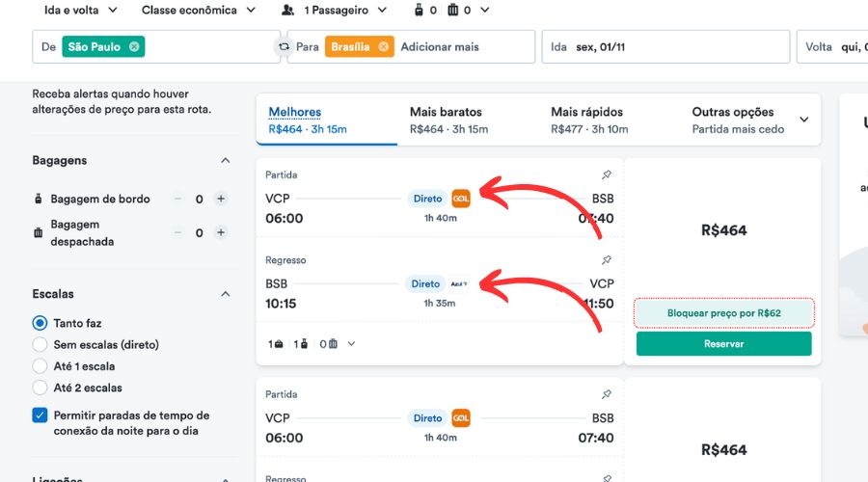Open the Ida e volta trip type dropdown
Image resolution: width=868 pixels, height=482 pixels.
click(x=81, y=10)
